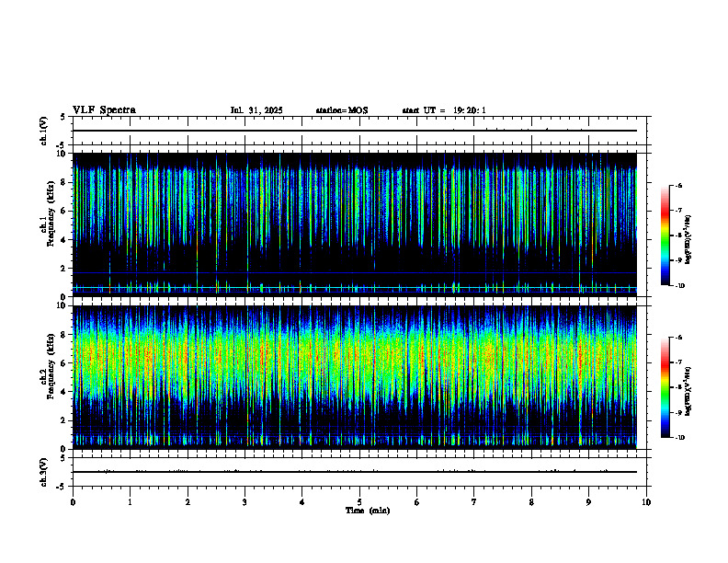The height and width of the screenshot is (563, 728).
Task: Click time axis tick label "8"
Action: point(531,502)
